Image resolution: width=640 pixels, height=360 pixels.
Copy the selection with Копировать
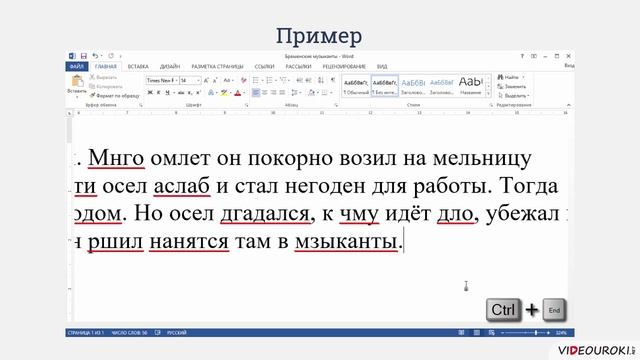point(106,87)
